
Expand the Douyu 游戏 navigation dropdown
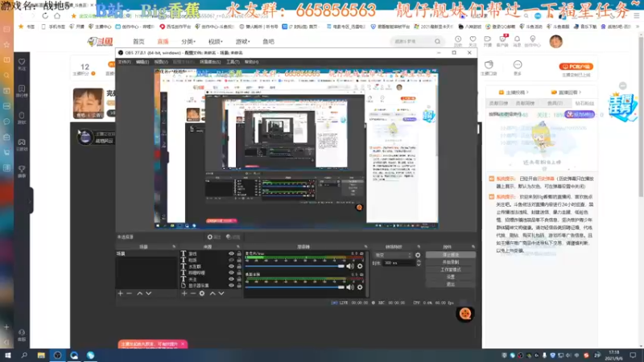click(242, 42)
